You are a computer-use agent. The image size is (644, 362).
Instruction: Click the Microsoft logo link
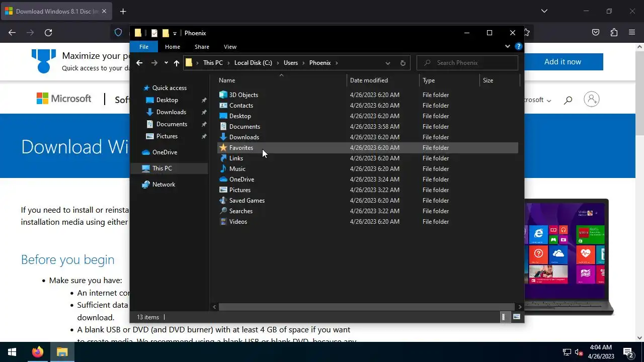64,99
